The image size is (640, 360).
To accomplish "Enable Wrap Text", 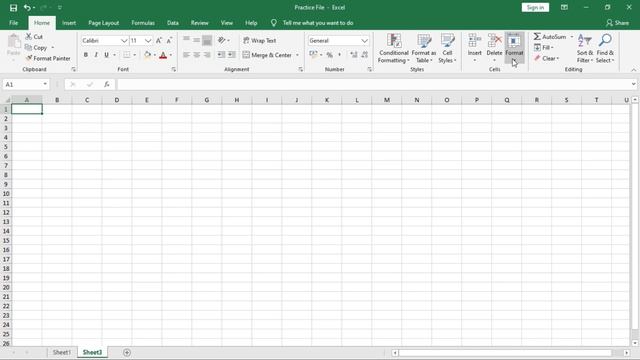I will coord(260,40).
